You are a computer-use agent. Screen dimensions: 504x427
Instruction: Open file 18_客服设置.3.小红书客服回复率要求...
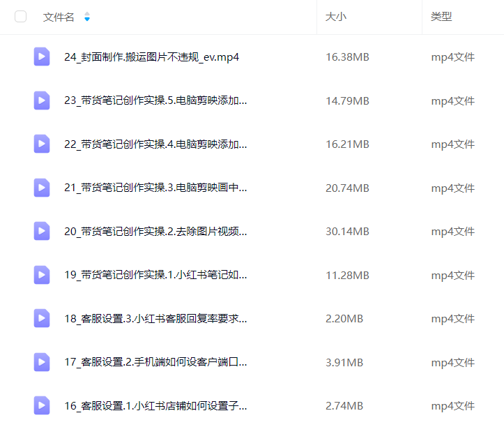(155, 319)
